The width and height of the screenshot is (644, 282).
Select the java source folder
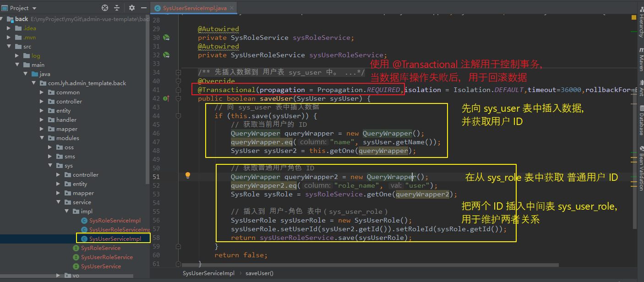point(45,74)
